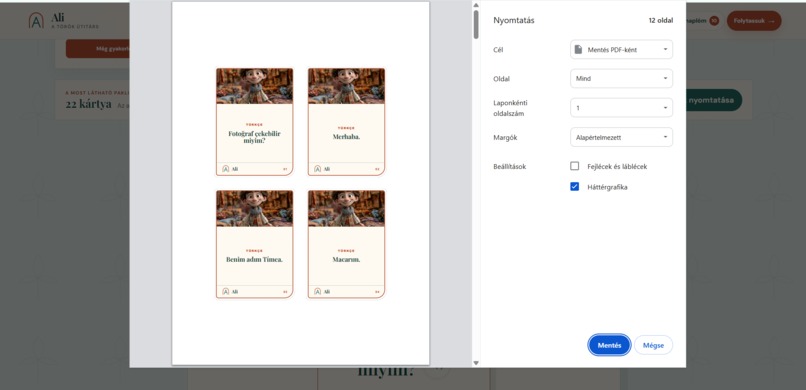This screenshot has width=806, height=390.
Task: Open the Margók margins dropdown
Action: (x=621, y=137)
